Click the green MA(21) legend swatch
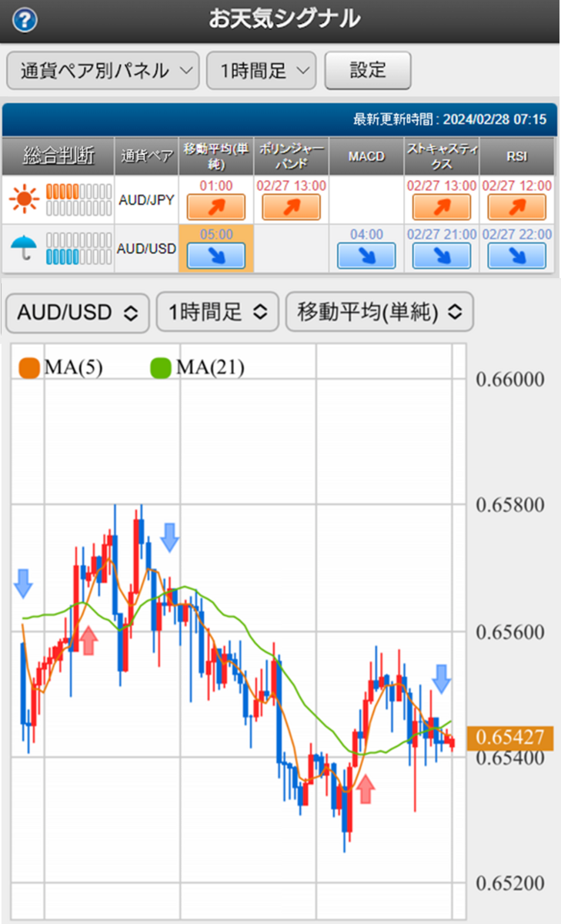Viewport: 561px width, 924px height. (160, 367)
